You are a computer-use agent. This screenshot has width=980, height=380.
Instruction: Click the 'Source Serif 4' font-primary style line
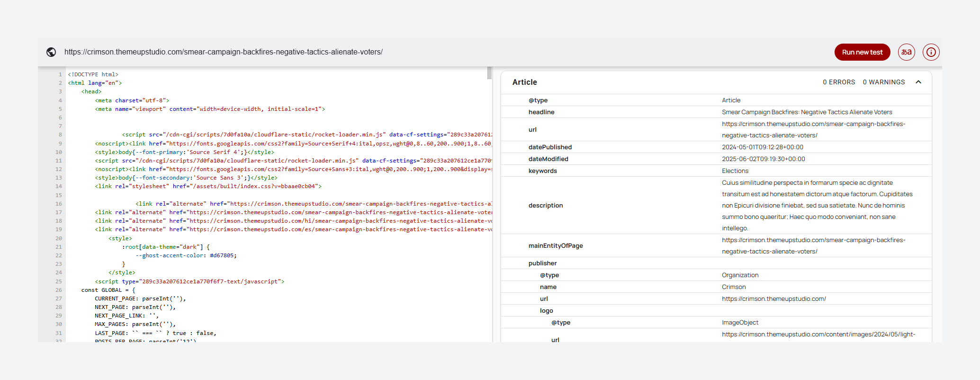tap(184, 152)
